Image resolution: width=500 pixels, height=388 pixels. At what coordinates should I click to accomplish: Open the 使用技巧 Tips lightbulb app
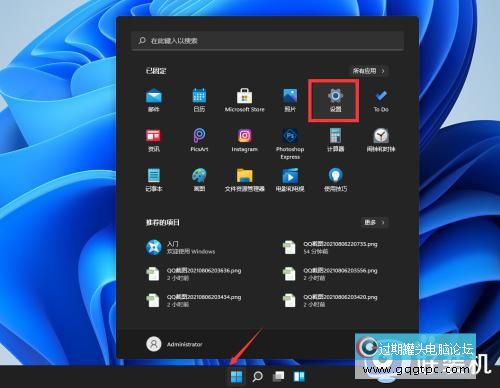(x=335, y=180)
